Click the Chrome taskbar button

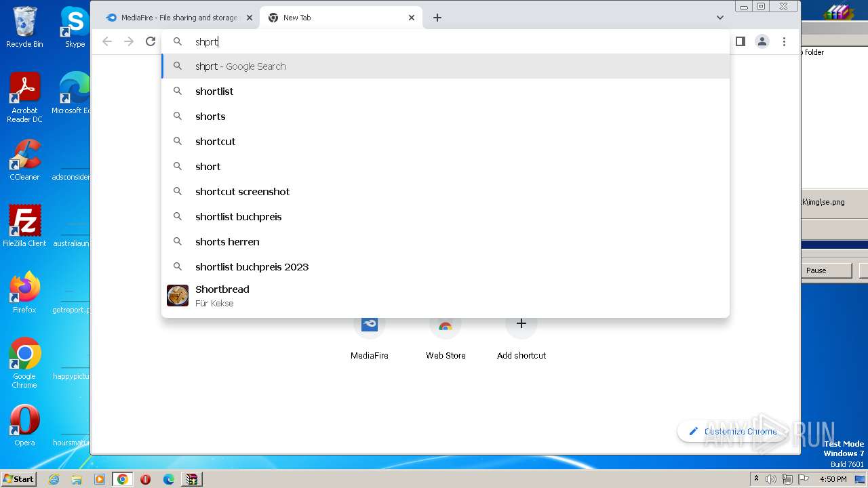[123, 479]
